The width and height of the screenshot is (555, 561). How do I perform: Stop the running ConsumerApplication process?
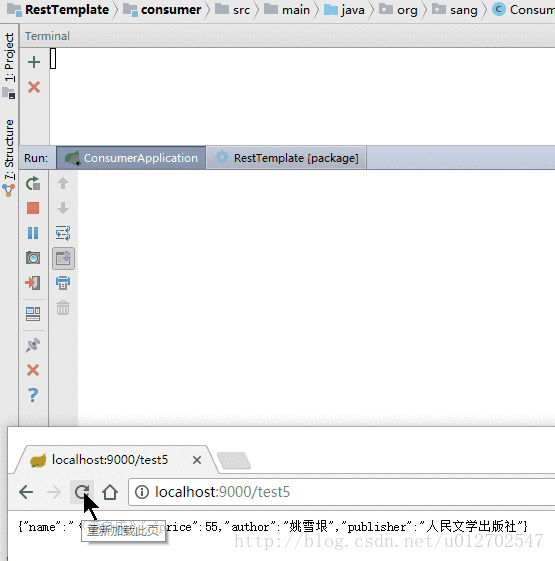point(33,208)
